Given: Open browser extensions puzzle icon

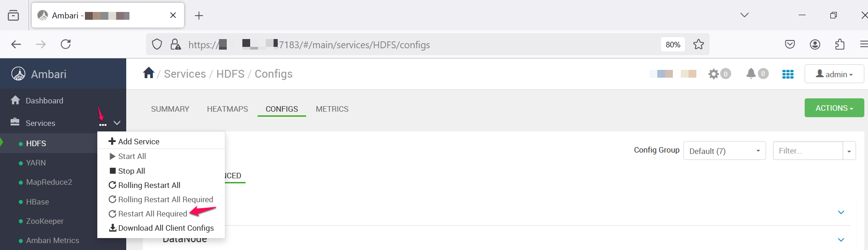Looking at the screenshot, I should (840, 44).
